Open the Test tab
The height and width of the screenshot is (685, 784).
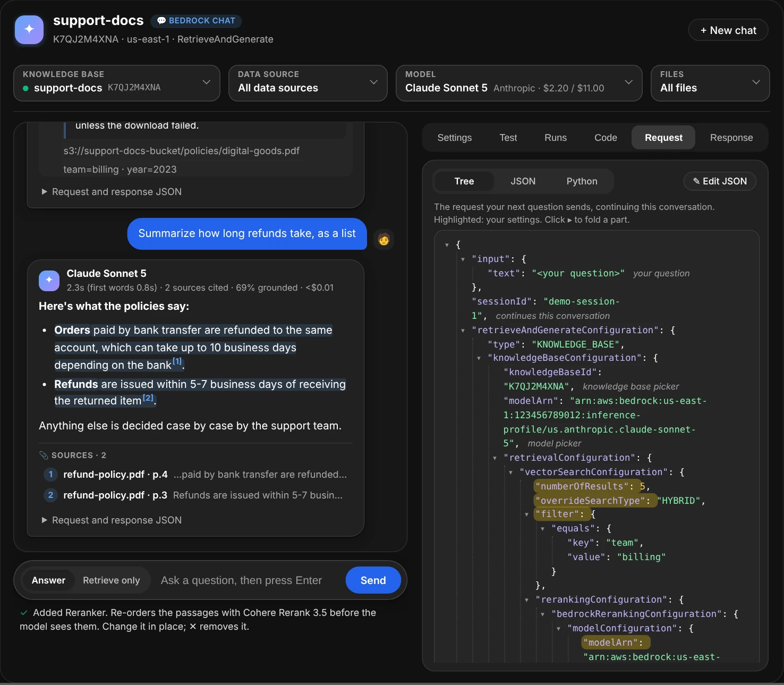(508, 138)
